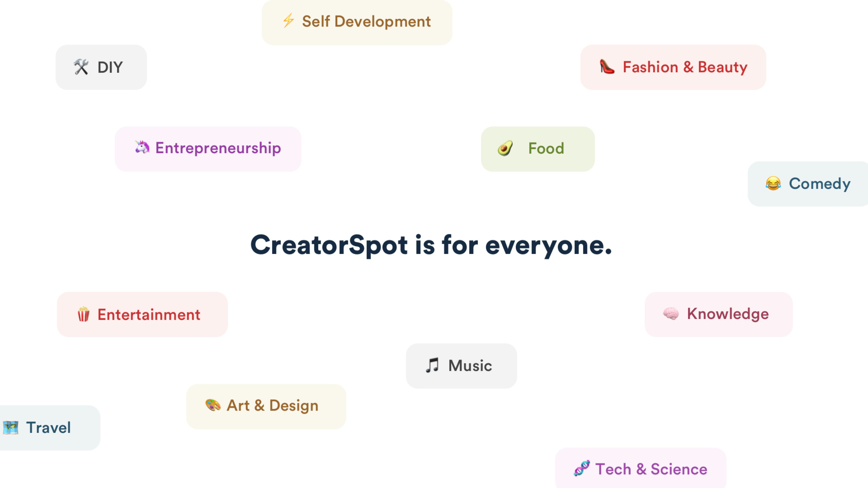Click the brain emoji in the Knowledge tag
The height and width of the screenshot is (488, 868).
(670, 314)
